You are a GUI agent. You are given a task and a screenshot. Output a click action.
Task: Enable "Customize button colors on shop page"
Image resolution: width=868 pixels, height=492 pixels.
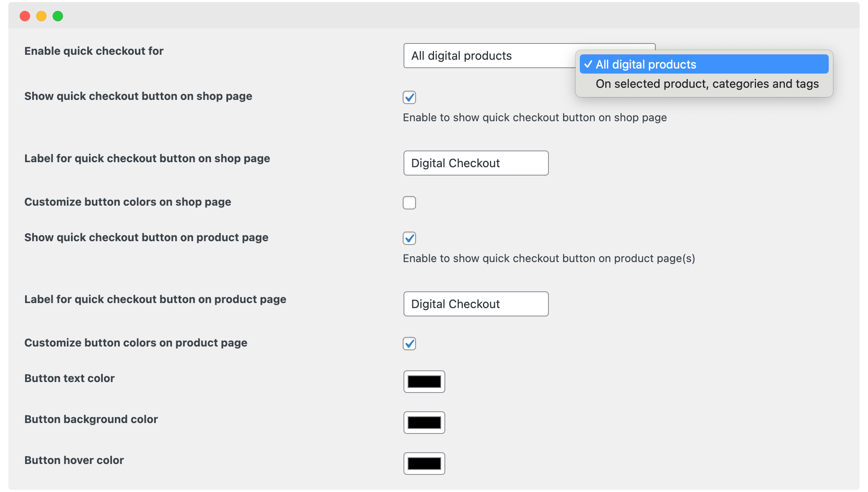pyautogui.click(x=409, y=202)
